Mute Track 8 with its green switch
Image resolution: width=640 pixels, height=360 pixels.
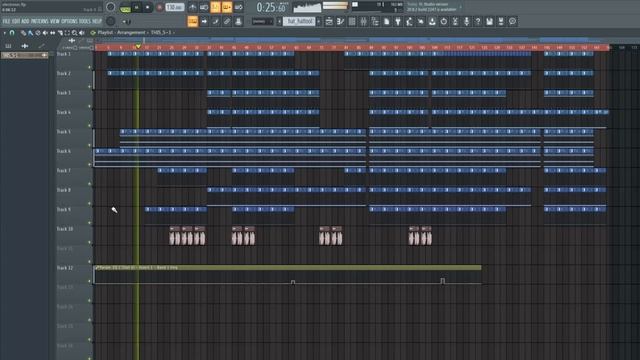[90, 203]
